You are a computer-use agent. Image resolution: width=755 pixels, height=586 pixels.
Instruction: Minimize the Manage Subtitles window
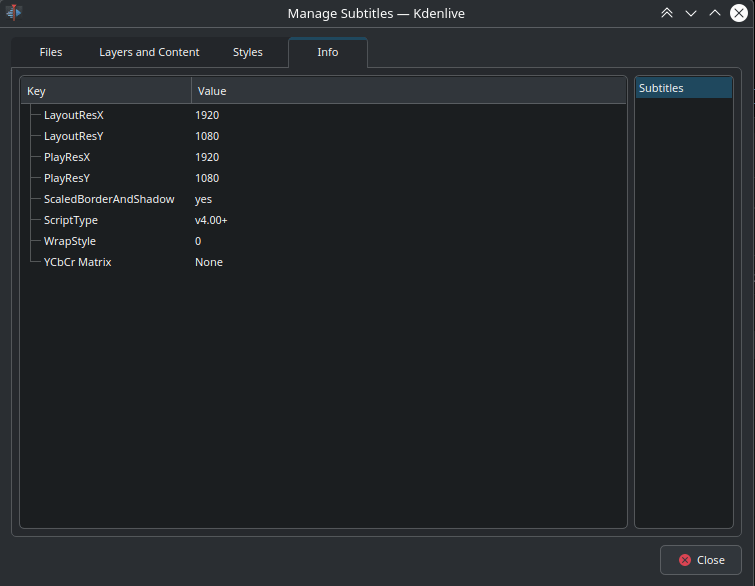click(691, 13)
